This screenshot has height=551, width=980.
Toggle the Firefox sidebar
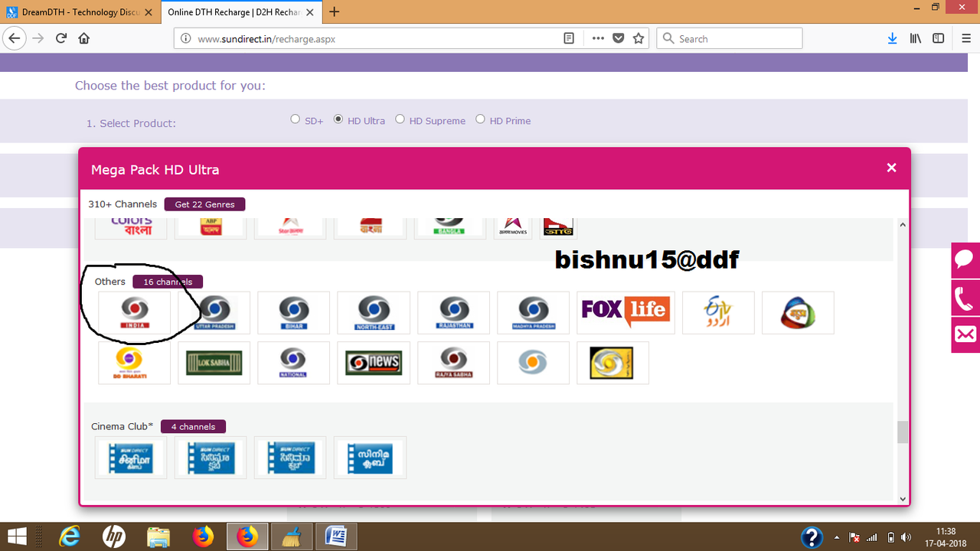(938, 38)
